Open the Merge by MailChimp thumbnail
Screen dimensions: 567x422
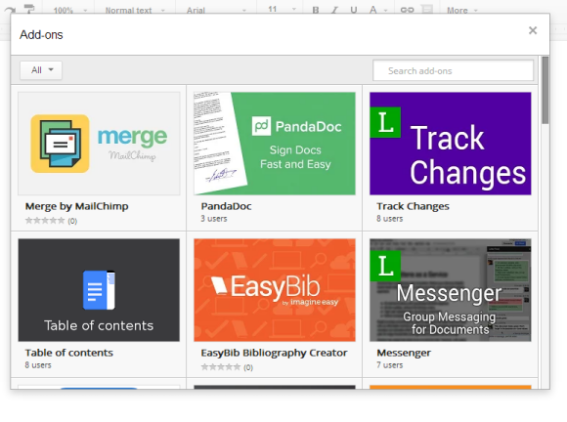coord(99,144)
